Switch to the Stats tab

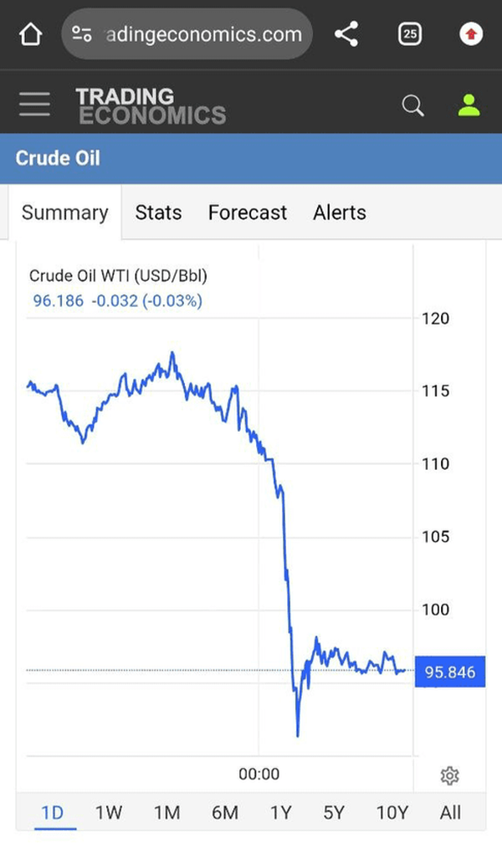tap(158, 212)
